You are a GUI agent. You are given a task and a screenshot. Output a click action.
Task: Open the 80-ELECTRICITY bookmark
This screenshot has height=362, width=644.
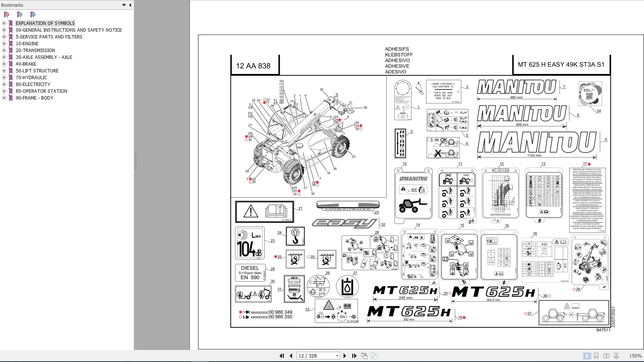(x=33, y=84)
